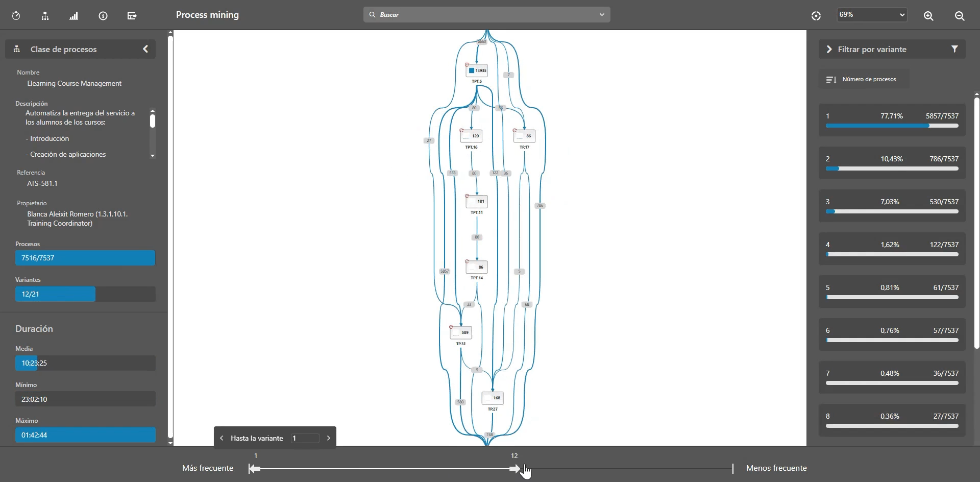This screenshot has height=482, width=980.
Task: Click the ATS-581.1 reference text
Action: [x=42, y=184]
